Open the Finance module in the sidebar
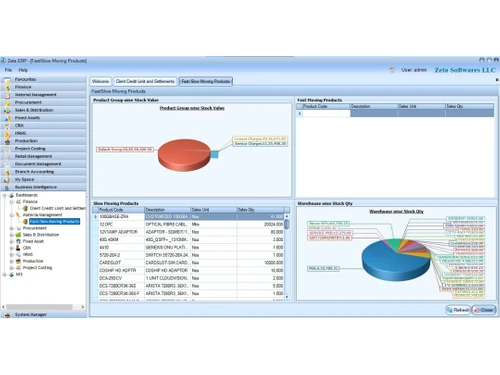 pos(43,87)
